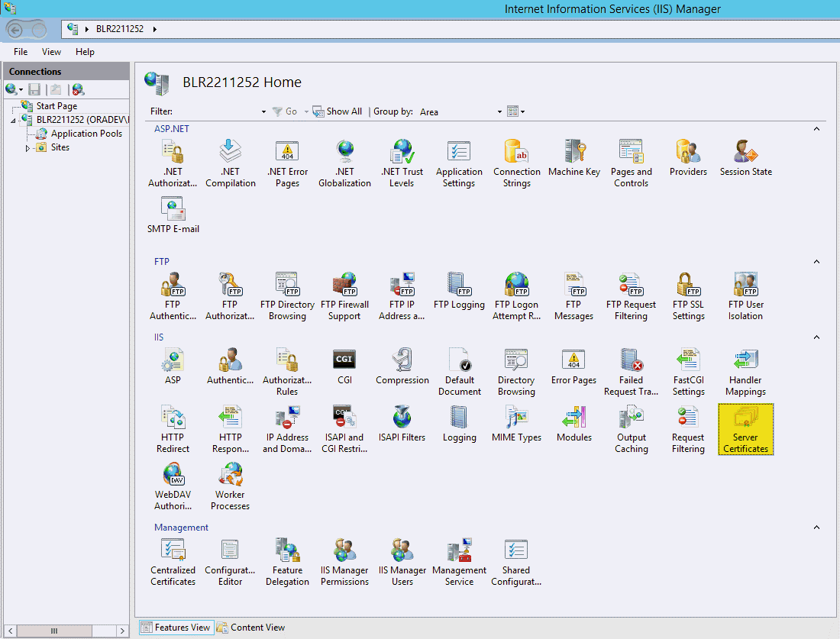The image size is (840, 639).
Task: Collapse the FTP group
Action: click(816, 261)
